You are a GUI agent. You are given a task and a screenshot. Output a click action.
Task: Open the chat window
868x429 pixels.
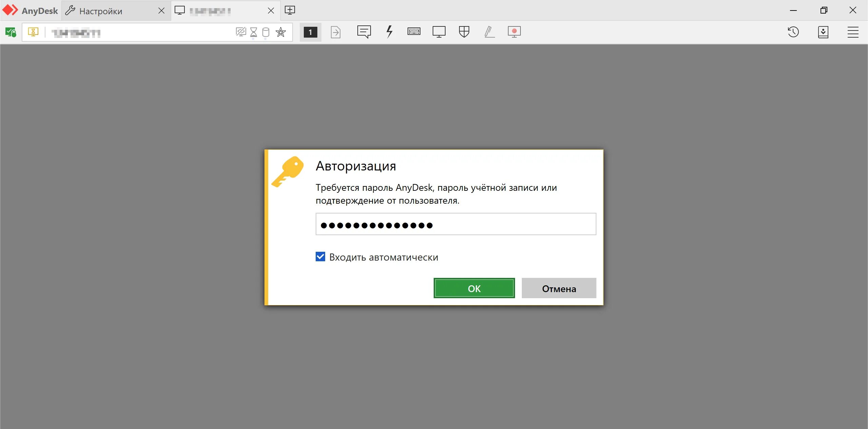coord(364,32)
